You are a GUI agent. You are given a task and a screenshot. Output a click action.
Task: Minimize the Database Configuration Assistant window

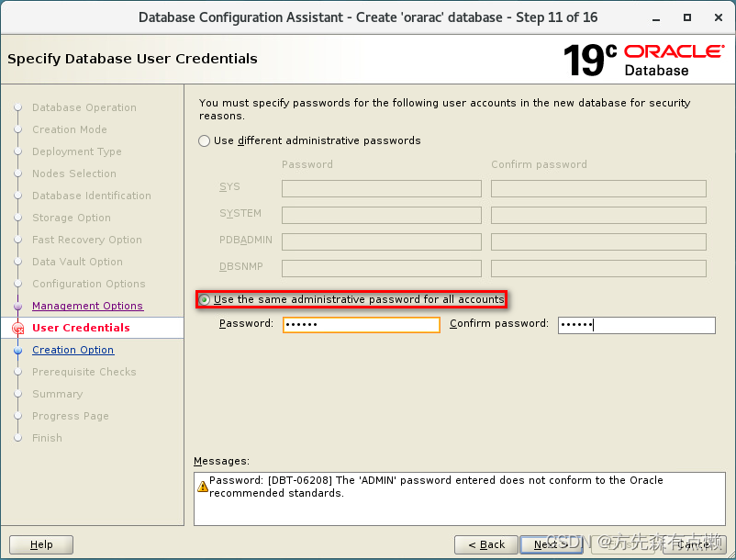pyautogui.click(x=656, y=17)
